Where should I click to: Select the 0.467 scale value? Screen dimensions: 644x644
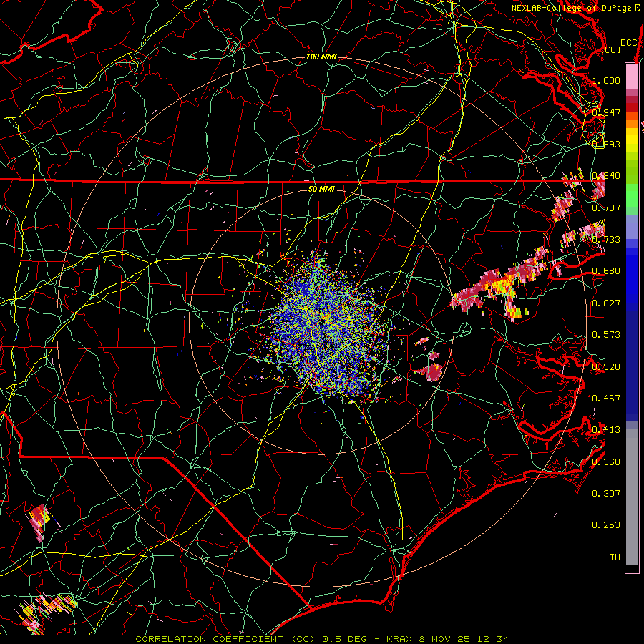(x=606, y=398)
